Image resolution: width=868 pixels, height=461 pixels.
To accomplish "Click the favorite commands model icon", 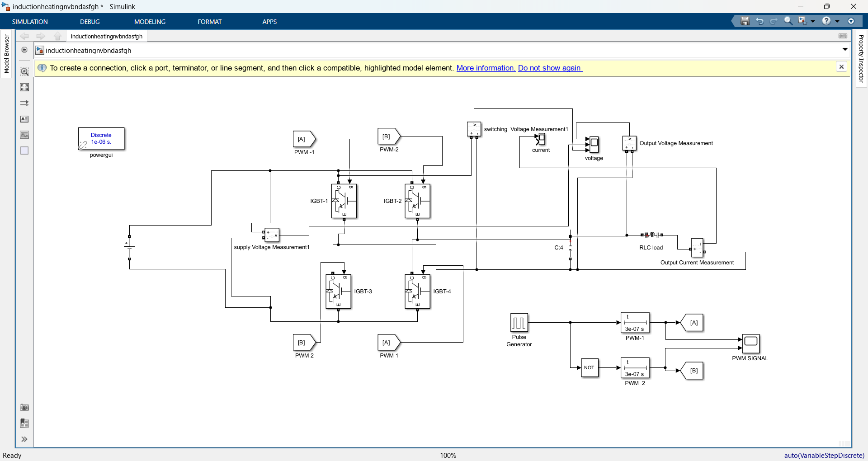I will point(802,21).
